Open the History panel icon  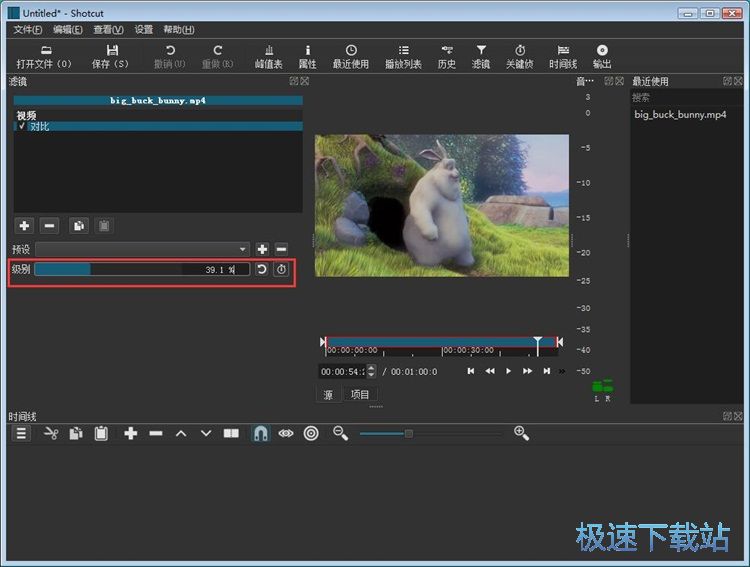pyautogui.click(x=447, y=56)
